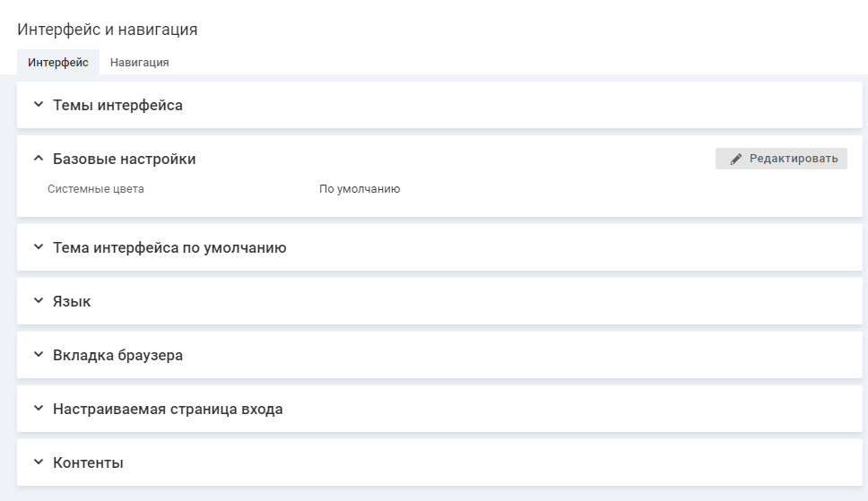Open the Контенты section title

(88, 462)
